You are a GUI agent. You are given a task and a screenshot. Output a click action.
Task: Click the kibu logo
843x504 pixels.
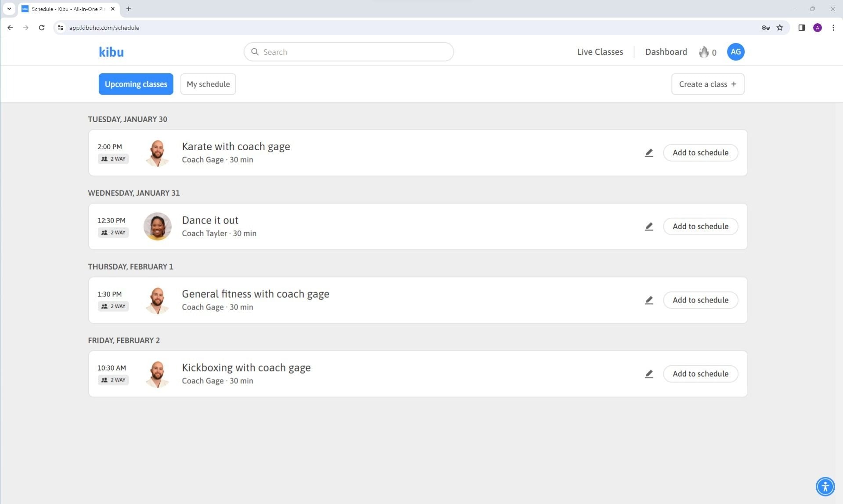tap(111, 52)
